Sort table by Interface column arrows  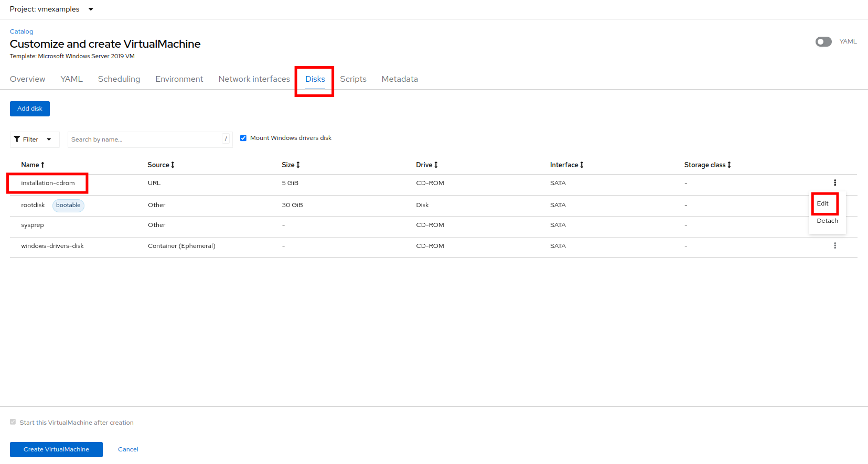[582, 165]
